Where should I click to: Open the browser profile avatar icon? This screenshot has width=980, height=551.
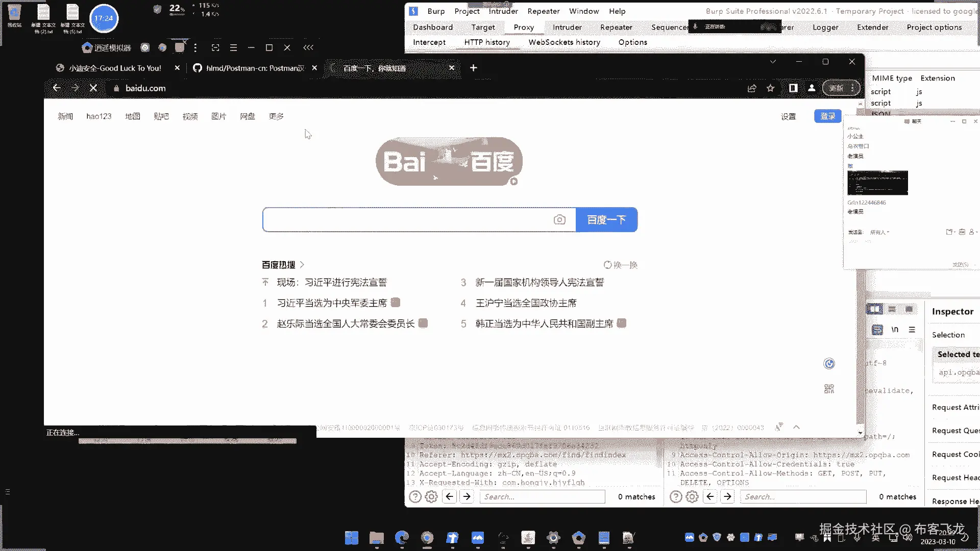point(812,88)
